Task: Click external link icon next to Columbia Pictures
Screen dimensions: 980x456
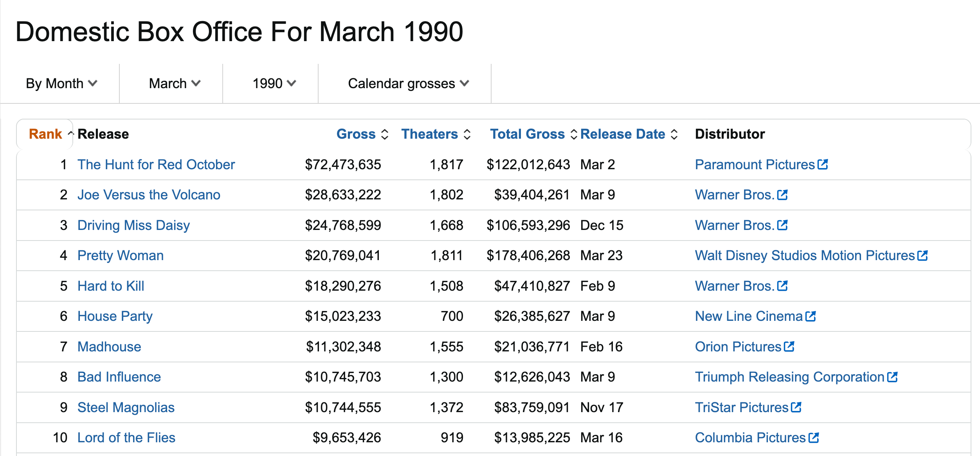Action: (x=814, y=438)
